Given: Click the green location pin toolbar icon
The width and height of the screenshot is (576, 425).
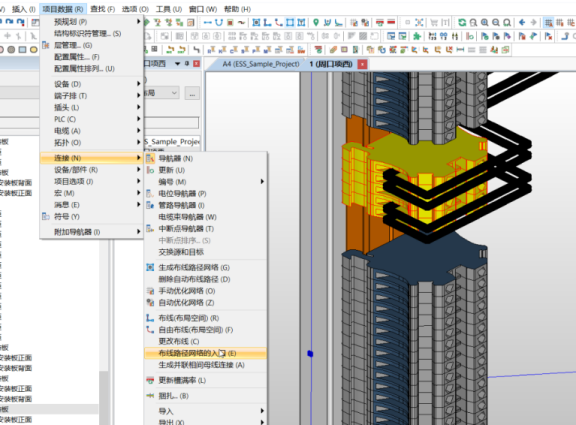Looking at the screenshot, I should (316, 23).
